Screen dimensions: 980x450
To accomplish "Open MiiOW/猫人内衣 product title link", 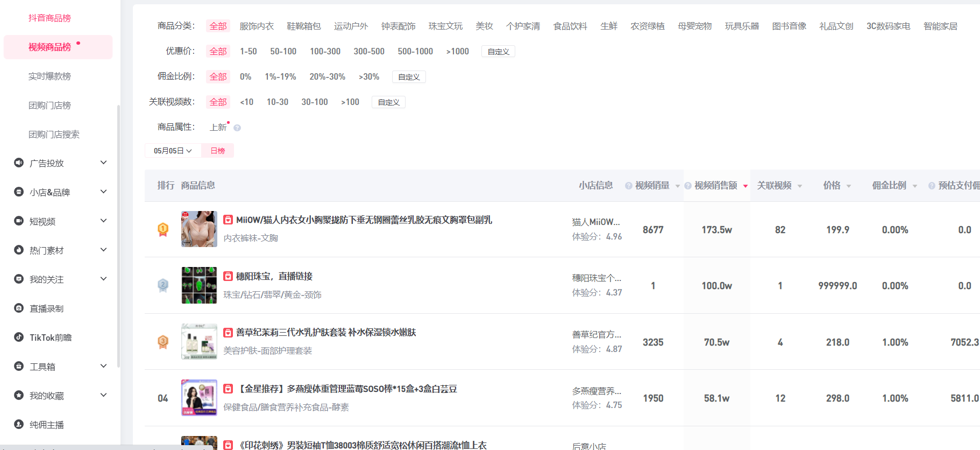I will click(x=364, y=220).
